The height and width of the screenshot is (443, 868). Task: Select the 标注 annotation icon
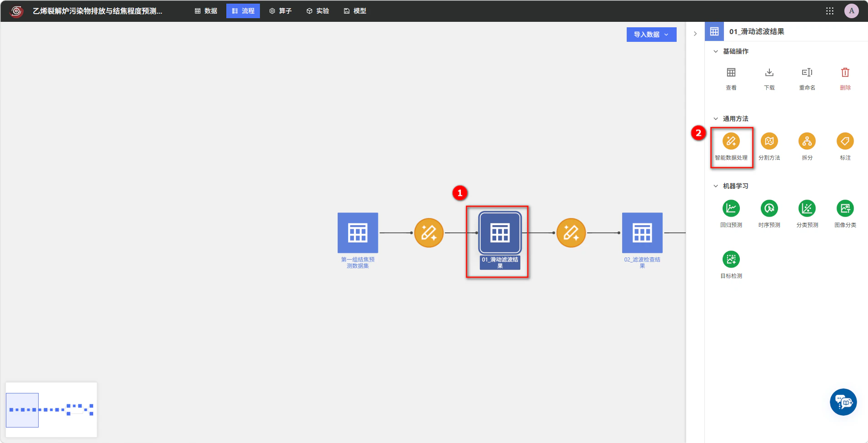pos(845,141)
